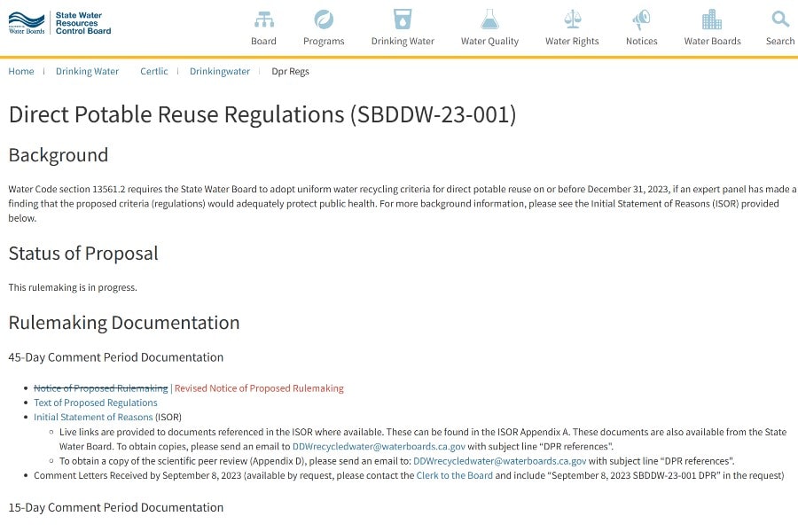This screenshot has height=532, width=798.
Task: Click the Drinking Water menu label
Action: tap(403, 41)
